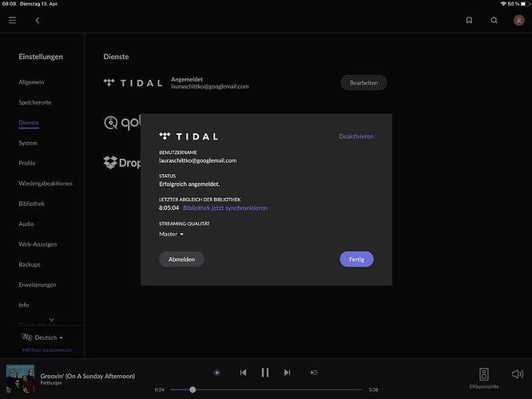532x399 pixels.
Task: Pause the current playback
Action: click(265, 373)
